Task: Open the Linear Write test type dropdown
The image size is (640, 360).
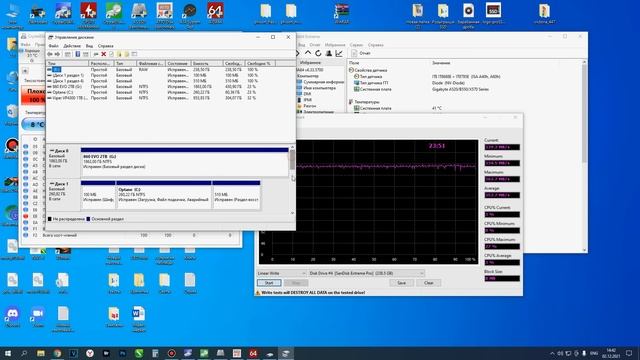Action: [282, 273]
